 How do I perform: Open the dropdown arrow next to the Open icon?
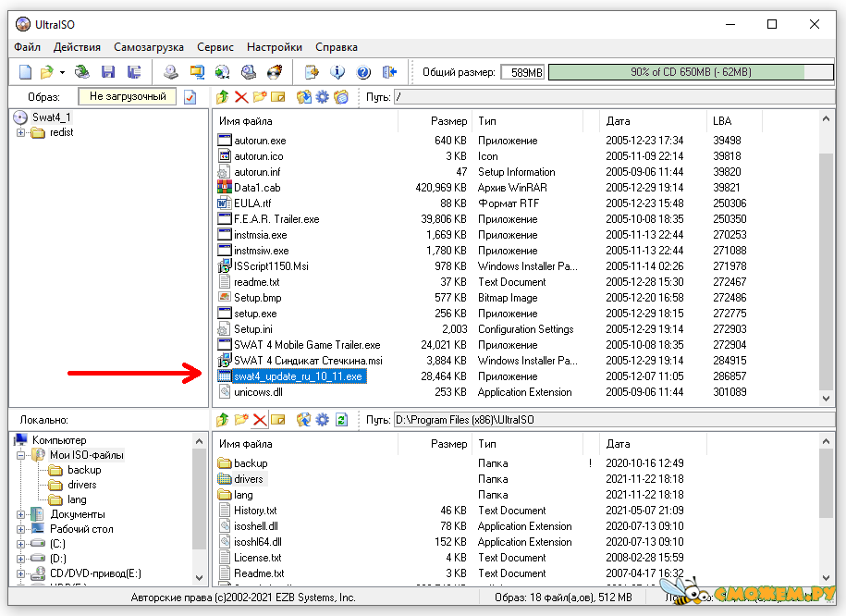[x=63, y=72]
